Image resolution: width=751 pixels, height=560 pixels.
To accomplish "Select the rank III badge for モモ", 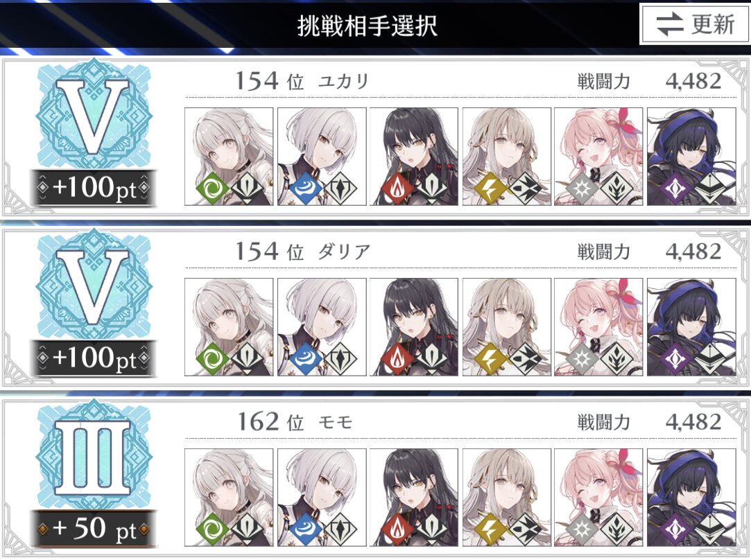I will 94,455.
